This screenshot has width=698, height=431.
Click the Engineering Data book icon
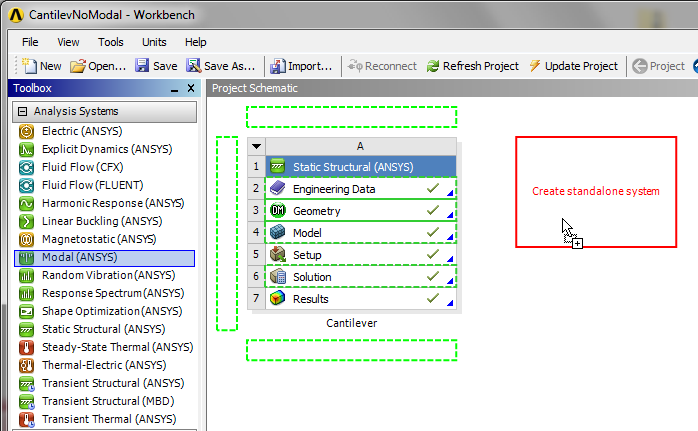[278, 188]
